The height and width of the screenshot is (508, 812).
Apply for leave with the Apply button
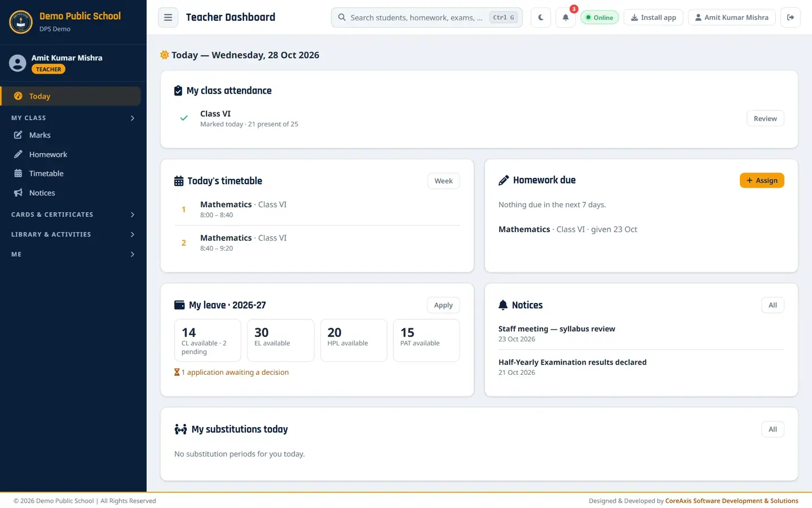click(443, 305)
